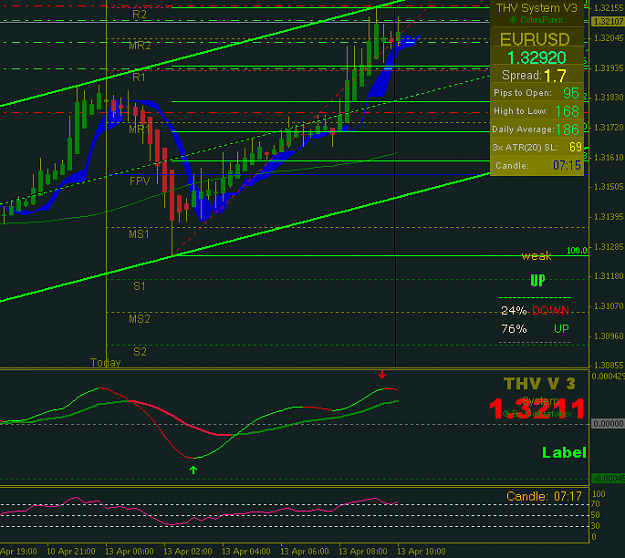
Task: Click the 13 Apr 00:00 time label
Action: pyautogui.click(x=129, y=552)
